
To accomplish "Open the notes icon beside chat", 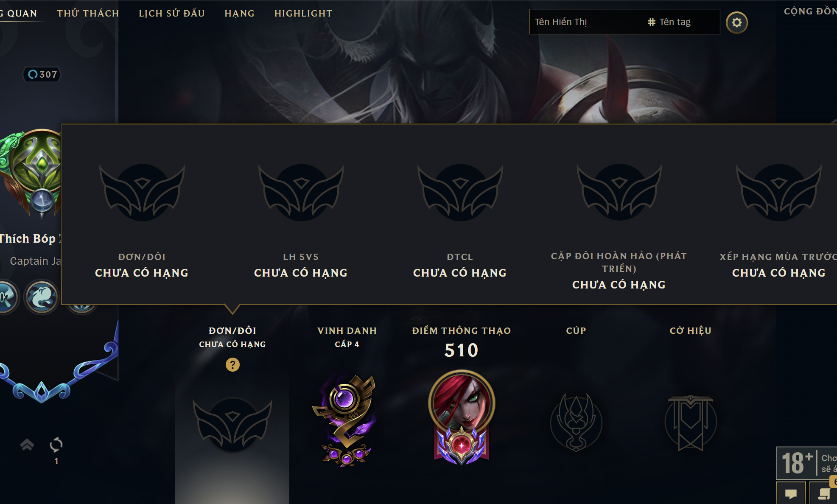I will point(823,493).
